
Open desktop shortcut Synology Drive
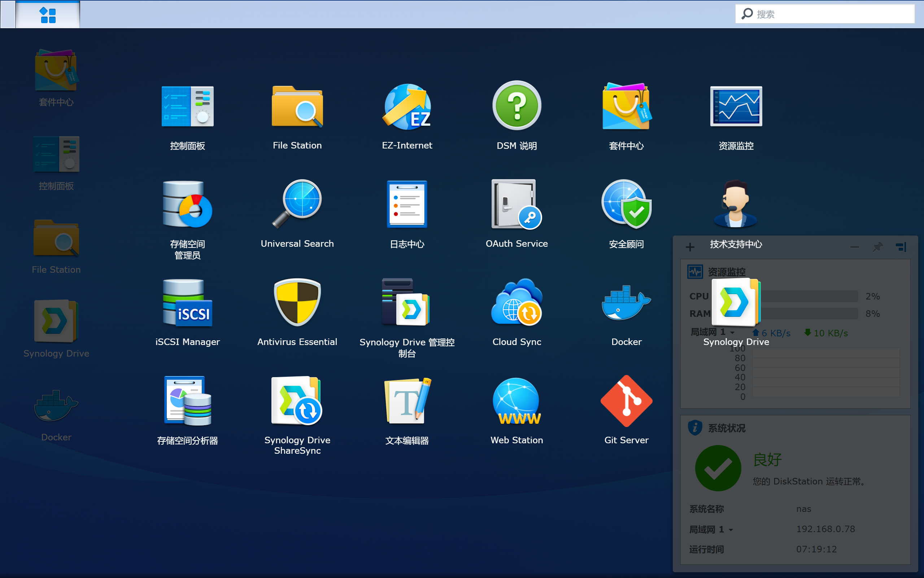point(56,321)
